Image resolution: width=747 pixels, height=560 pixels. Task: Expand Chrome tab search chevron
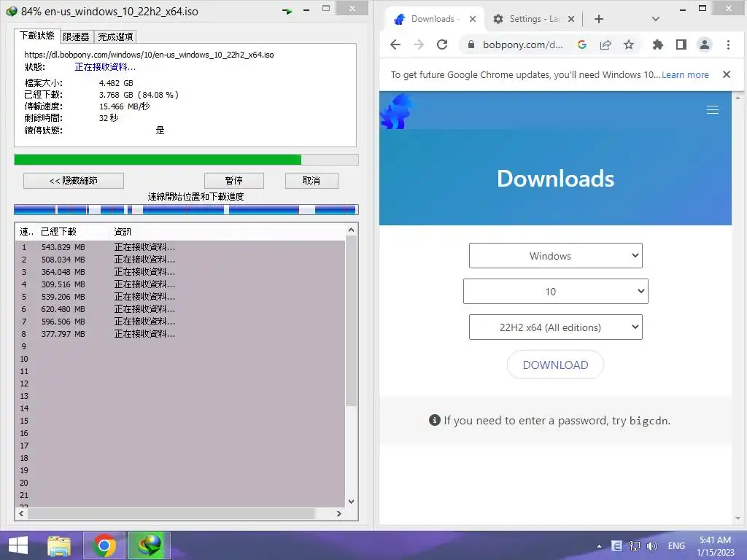[656, 19]
